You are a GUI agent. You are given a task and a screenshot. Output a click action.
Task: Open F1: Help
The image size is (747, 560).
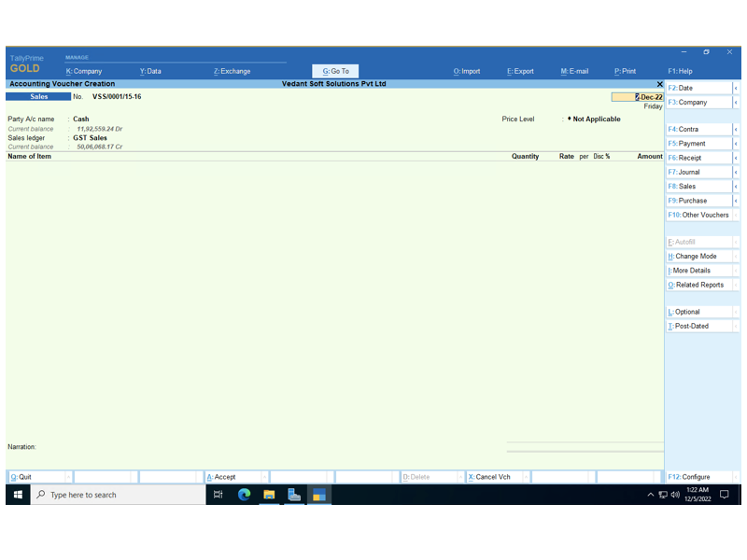pyautogui.click(x=681, y=72)
